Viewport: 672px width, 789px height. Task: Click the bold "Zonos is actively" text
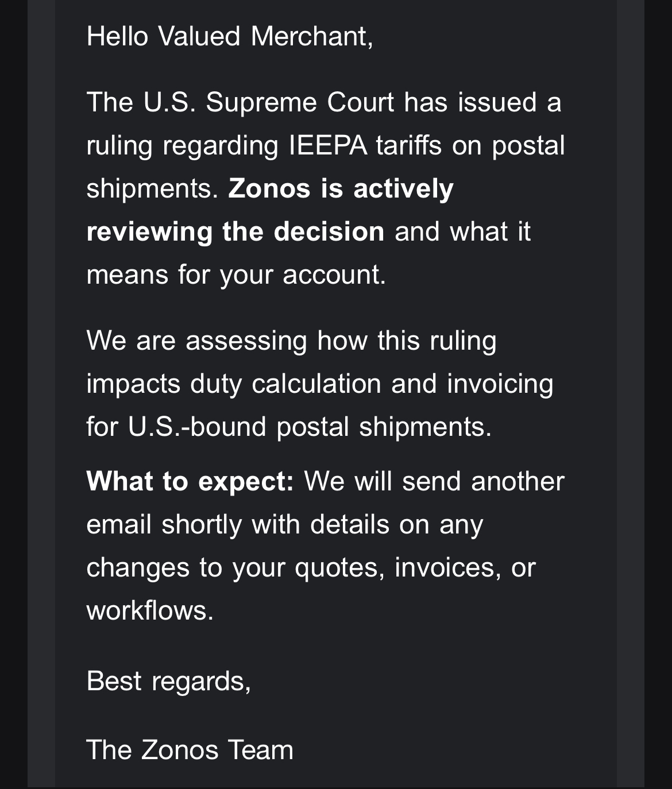coord(341,188)
